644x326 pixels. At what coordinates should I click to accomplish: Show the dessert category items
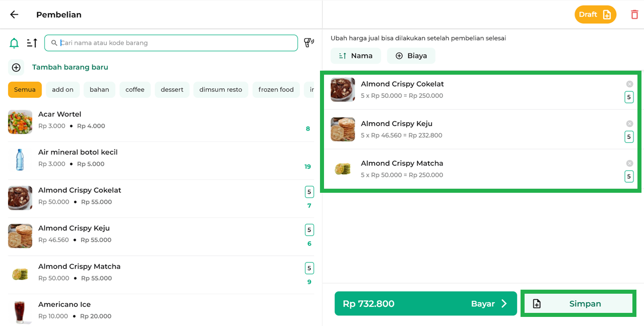pos(172,90)
